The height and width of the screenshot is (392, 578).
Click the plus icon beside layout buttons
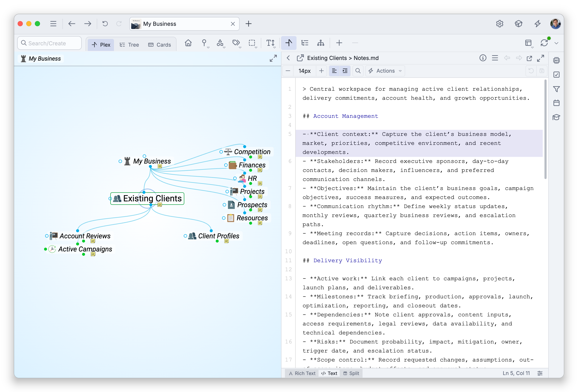339,43
